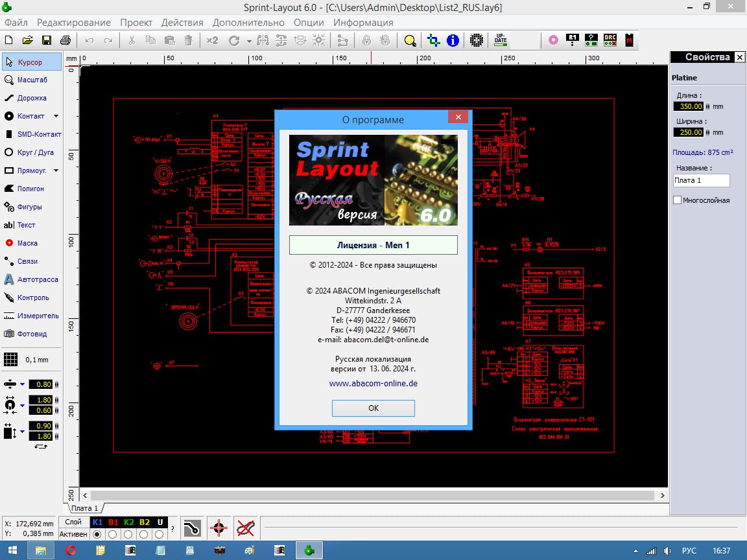This screenshot has width=747, height=560.
Task: Click the crosshair icon in bottom bar
Action: point(219,528)
